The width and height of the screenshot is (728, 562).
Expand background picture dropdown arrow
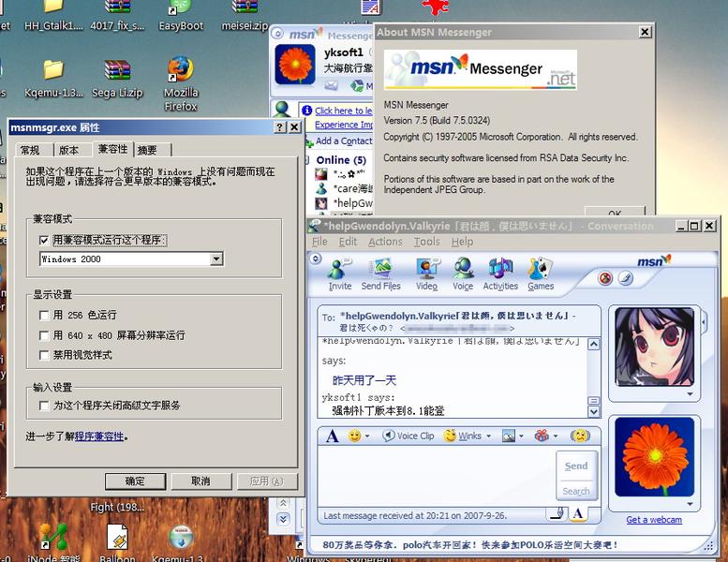(521, 436)
